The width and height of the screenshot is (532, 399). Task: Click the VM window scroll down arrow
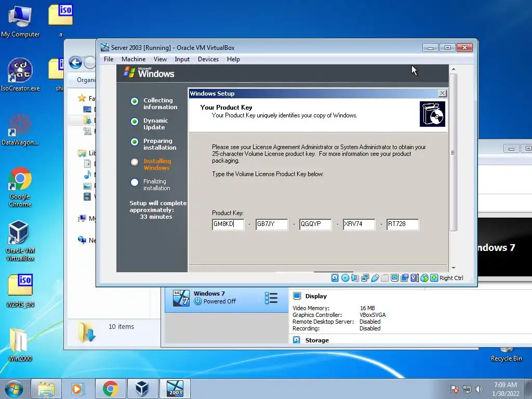pos(453,268)
